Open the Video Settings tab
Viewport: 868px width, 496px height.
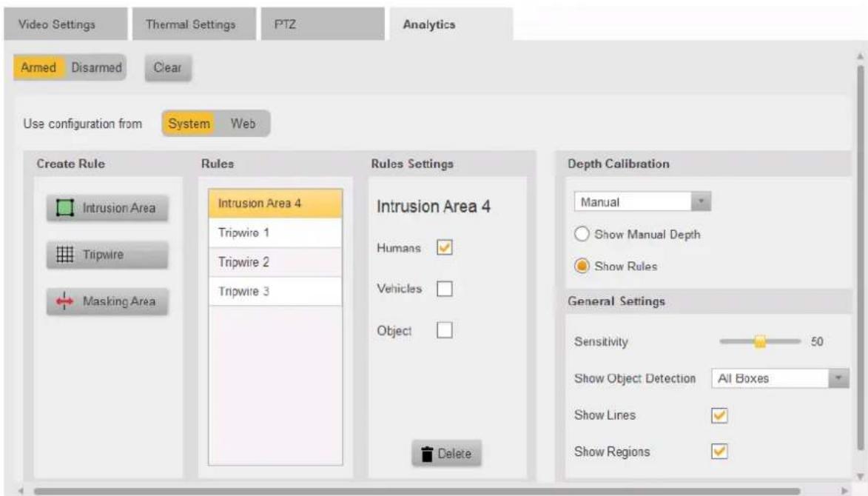point(65,24)
